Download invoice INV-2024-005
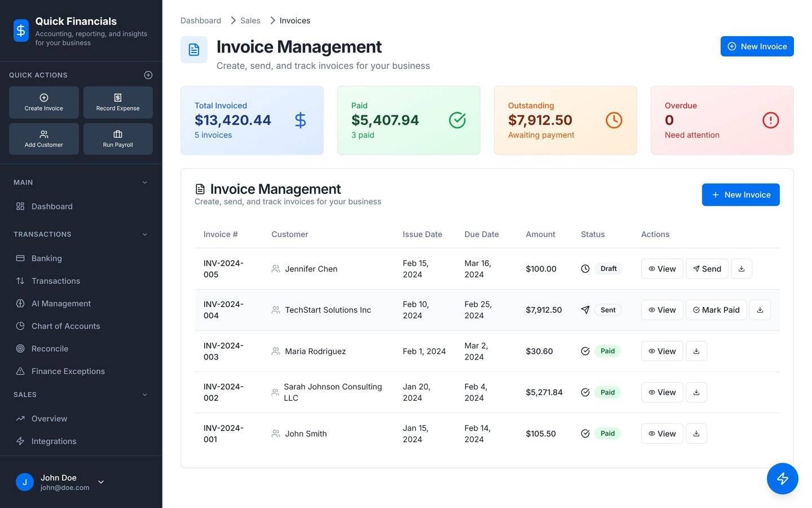This screenshot has height=508, width=812. coord(742,269)
